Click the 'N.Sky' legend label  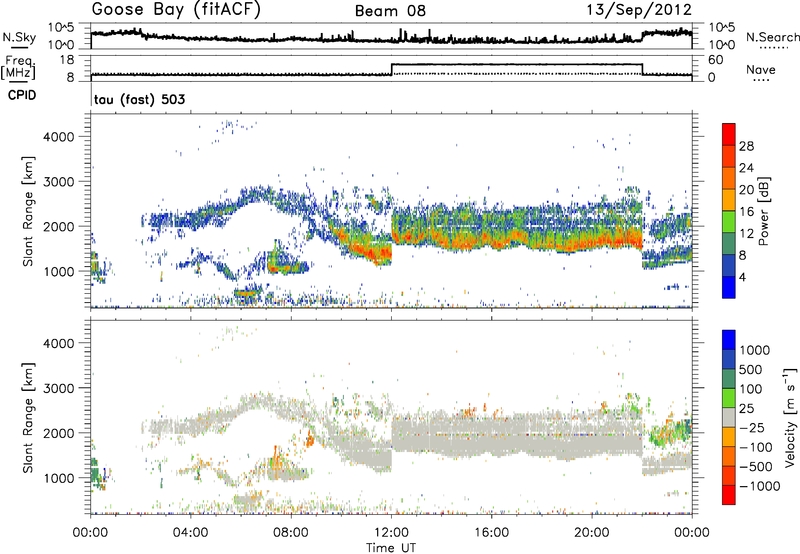click(19, 37)
